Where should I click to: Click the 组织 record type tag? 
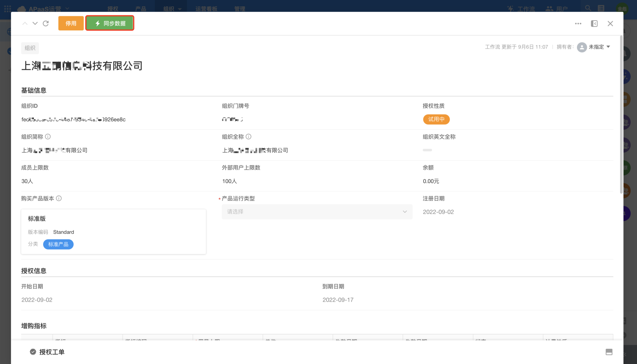tap(30, 48)
